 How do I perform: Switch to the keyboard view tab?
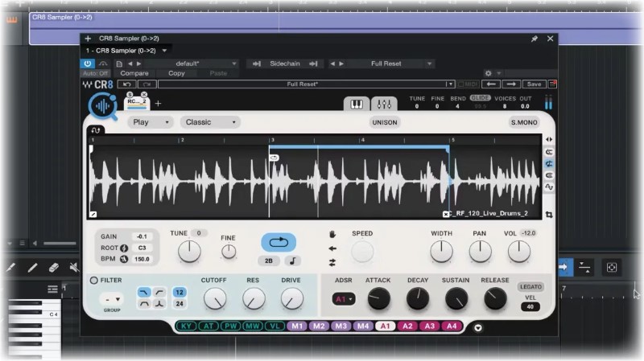click(356, 105)
